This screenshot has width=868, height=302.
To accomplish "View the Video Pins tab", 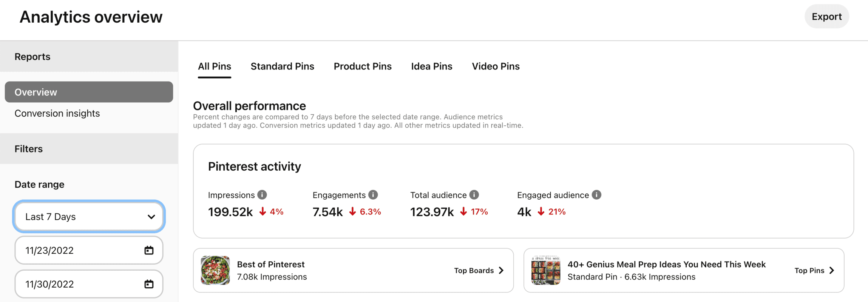I will (495, 66).
